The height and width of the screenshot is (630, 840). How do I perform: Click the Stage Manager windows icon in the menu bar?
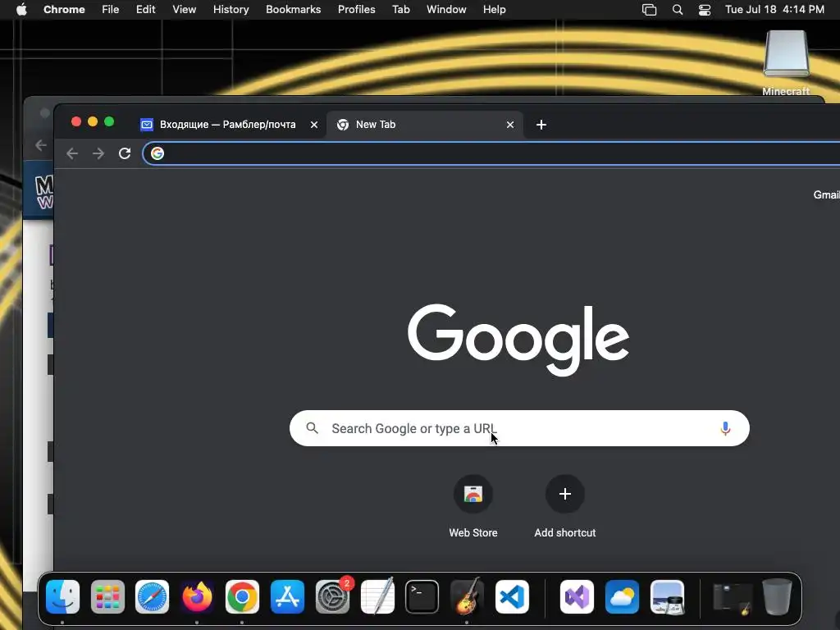[650, 10]
